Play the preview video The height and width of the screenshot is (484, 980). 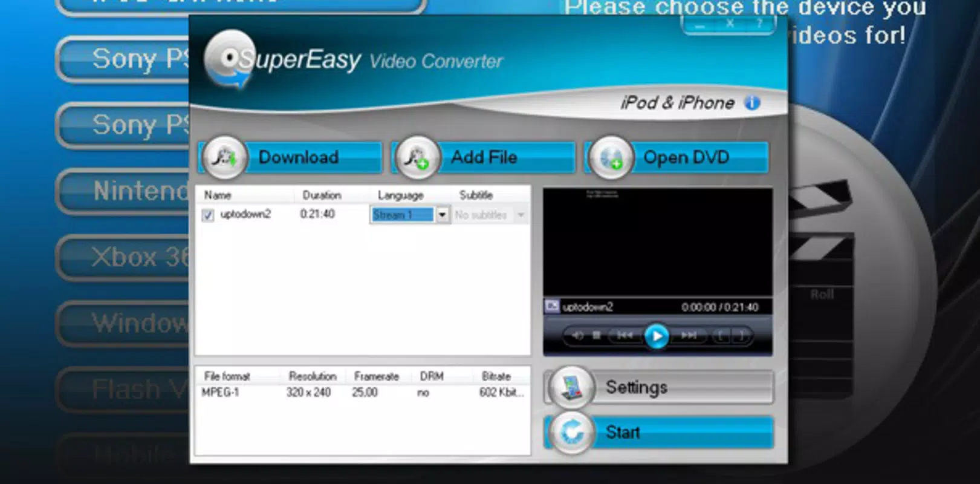(x=657, y=336)
